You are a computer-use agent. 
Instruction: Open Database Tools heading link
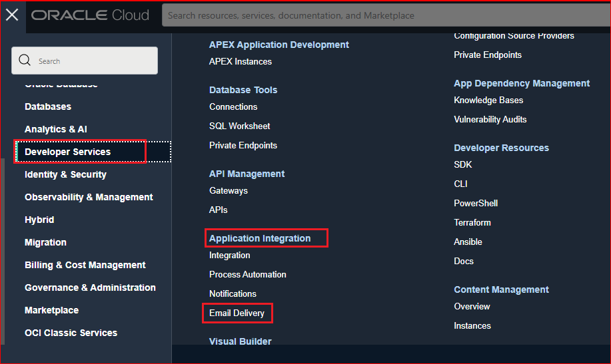click(243, 90)
